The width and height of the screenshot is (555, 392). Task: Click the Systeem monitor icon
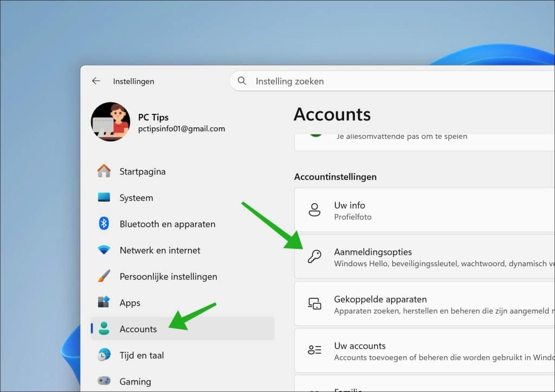coord(104,197)
